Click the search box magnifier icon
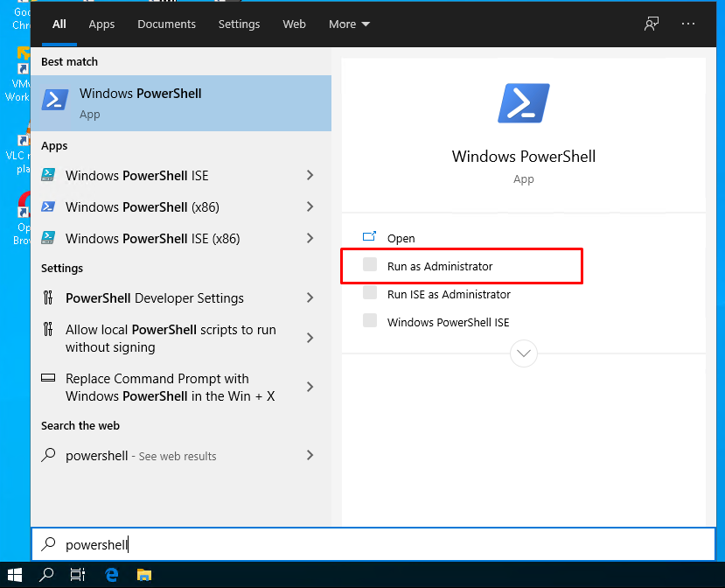This screenshot has height=588, width=725. (x=48, y=544)
